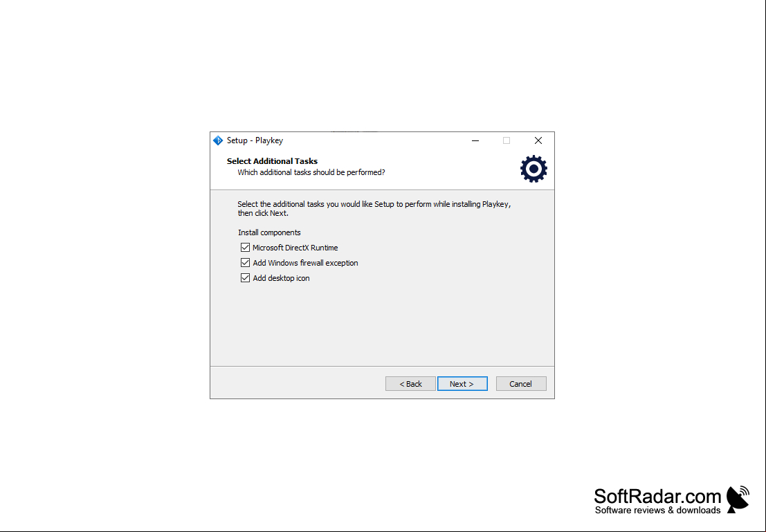Click the gear icon in the setup header

534,169
